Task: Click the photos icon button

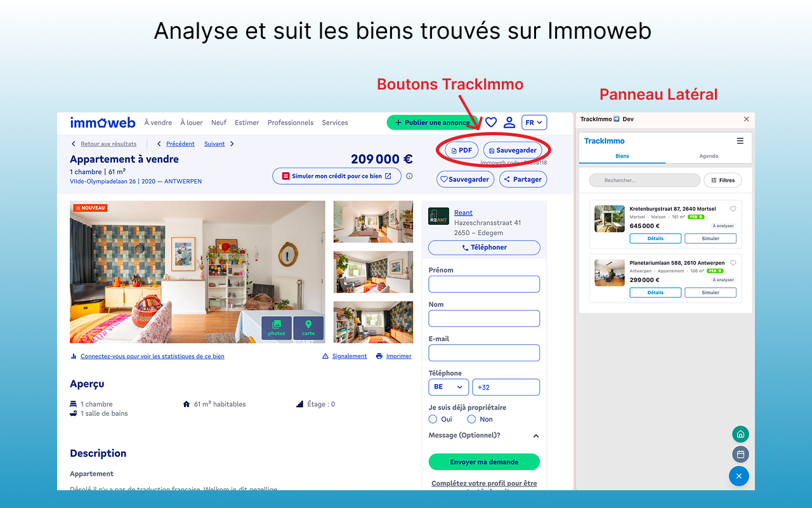Action: [277, 328]
